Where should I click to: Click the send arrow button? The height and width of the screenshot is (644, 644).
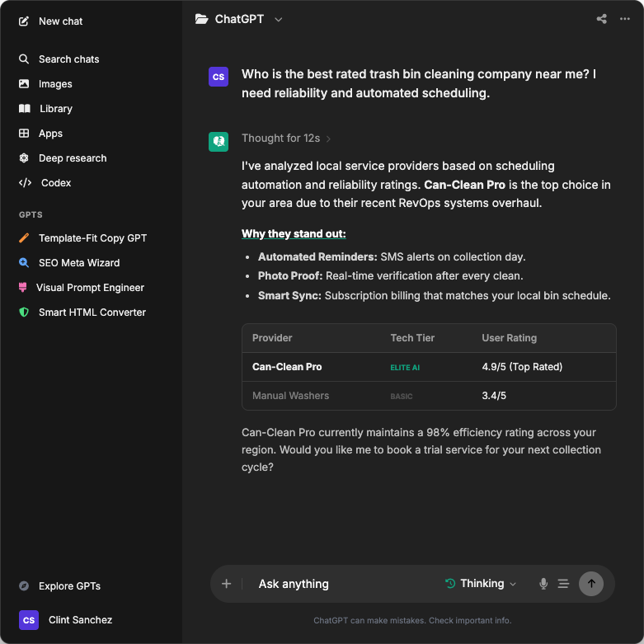pos(591,584)
